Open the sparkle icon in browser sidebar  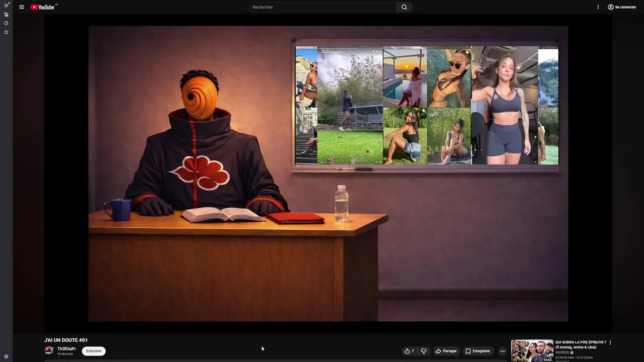[6, 5]
